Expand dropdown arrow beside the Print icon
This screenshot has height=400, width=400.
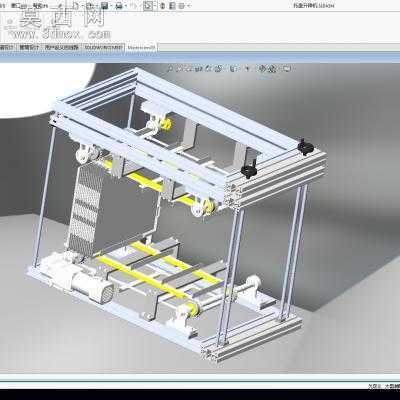click(126, 6)
